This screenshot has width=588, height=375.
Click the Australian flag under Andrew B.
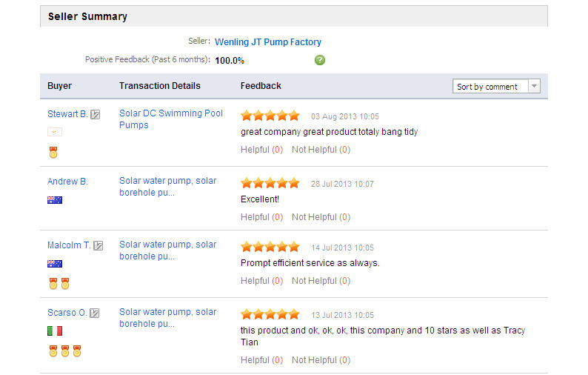coord(55,200)
